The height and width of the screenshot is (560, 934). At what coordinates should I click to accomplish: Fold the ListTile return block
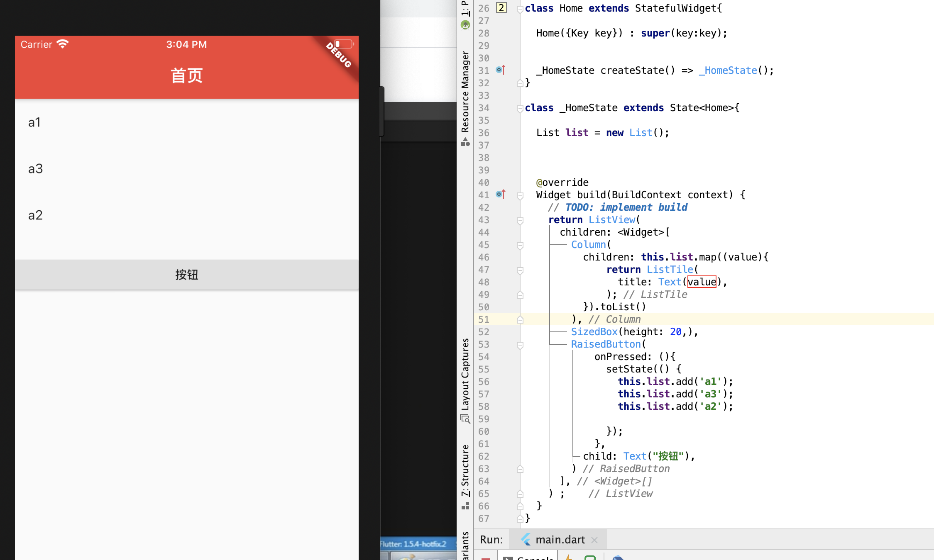tap(520, 270)
